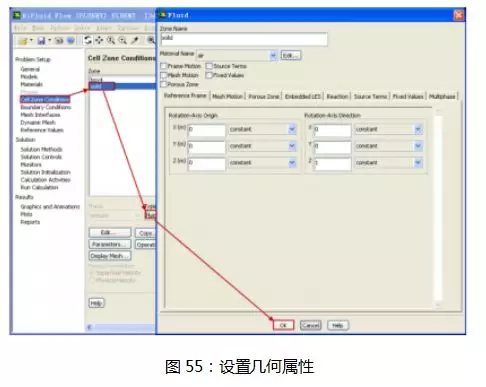This screenshot has height=387, width=486.
Task: Click the Fluent app icon in main title bar
Action: click(x=17, y=15)
